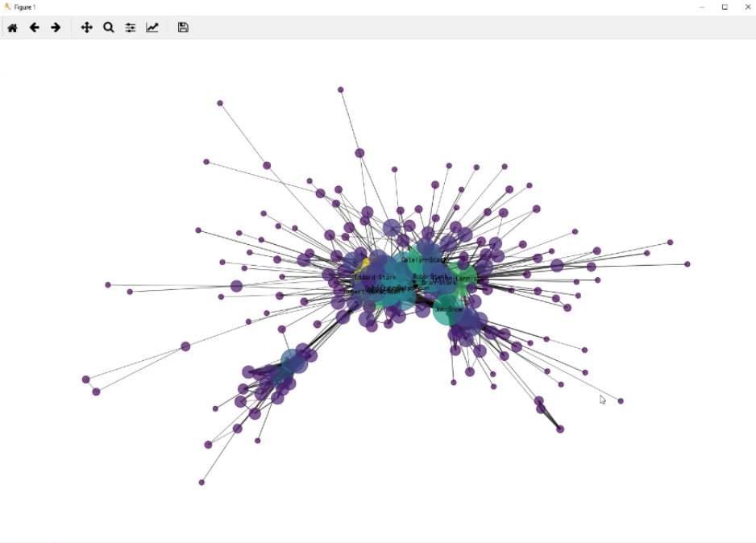This screenshot has height=543, width=756.
Task: Minimize the Figure 1 window
Action: (702, 6)
